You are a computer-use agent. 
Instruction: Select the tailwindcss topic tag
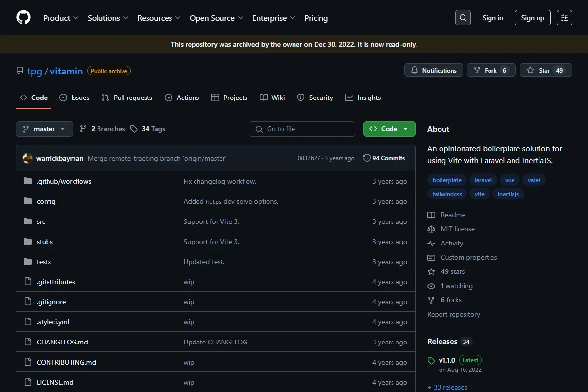447,194
